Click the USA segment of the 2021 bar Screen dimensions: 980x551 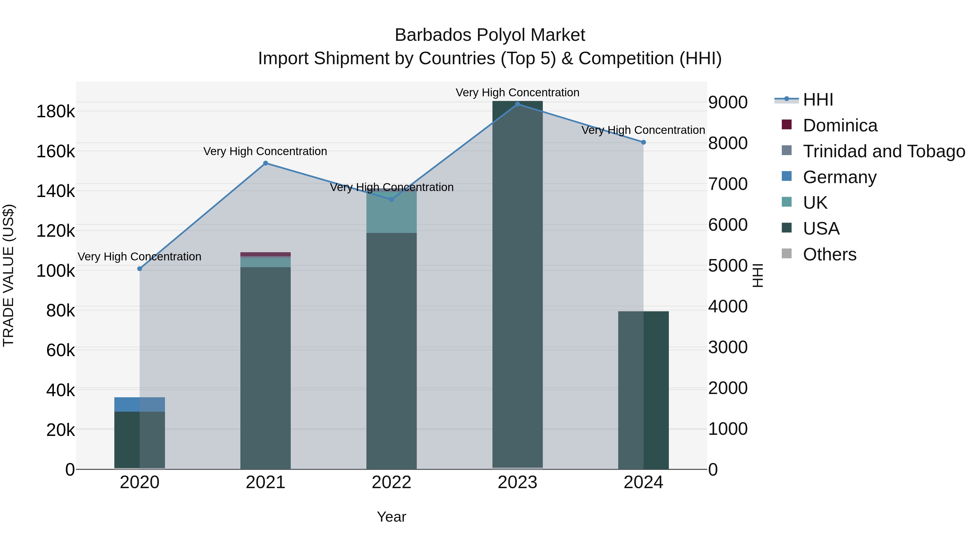(x=265, y=368)
